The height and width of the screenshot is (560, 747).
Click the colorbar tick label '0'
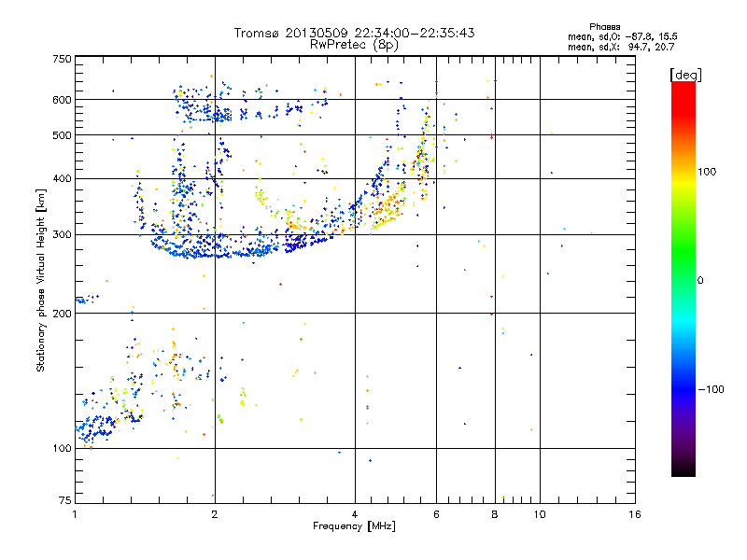[x=700, y=281]
